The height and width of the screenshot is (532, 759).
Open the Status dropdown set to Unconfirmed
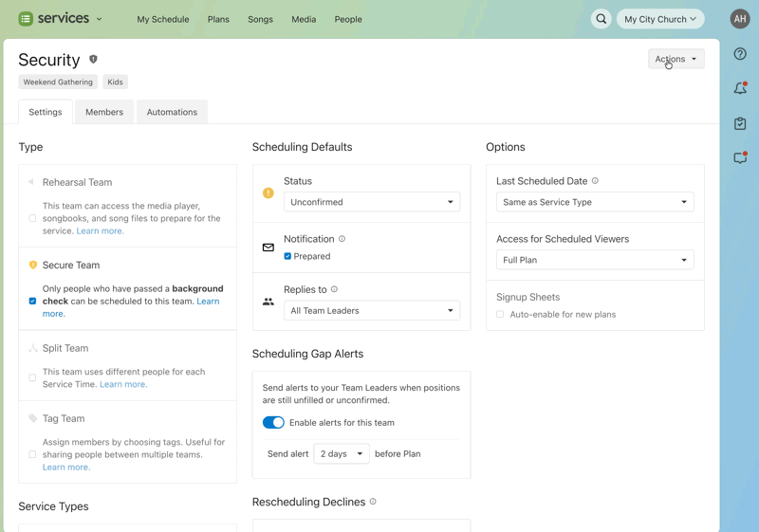[x=372, y=202]
